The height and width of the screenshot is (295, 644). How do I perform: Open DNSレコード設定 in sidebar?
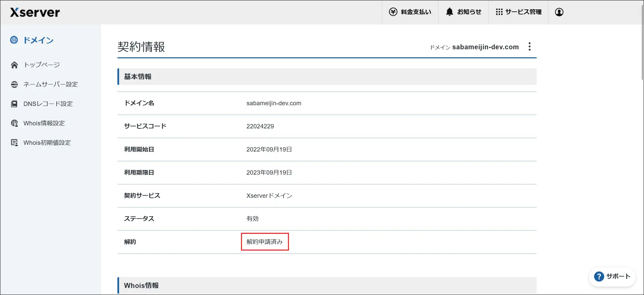[x=48, y=104]
